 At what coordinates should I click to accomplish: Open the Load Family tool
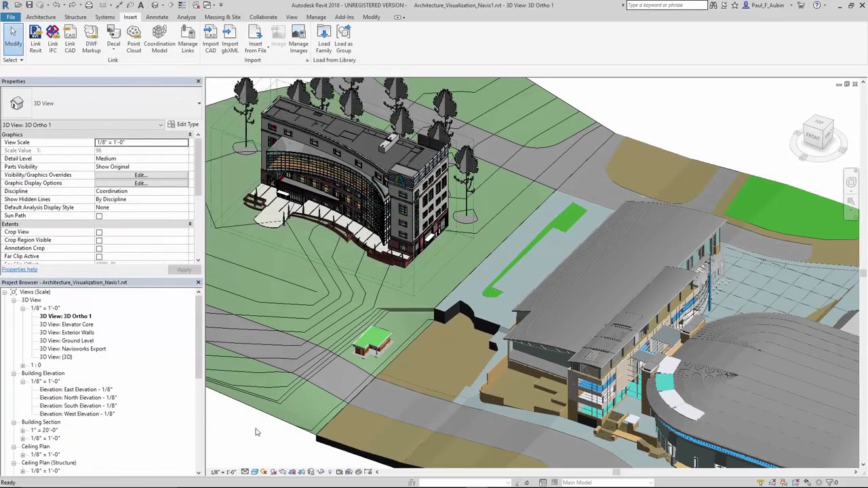tap(323, 39)
